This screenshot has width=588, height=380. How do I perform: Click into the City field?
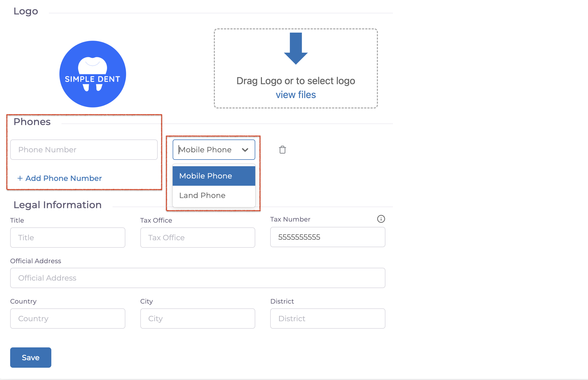198,319
